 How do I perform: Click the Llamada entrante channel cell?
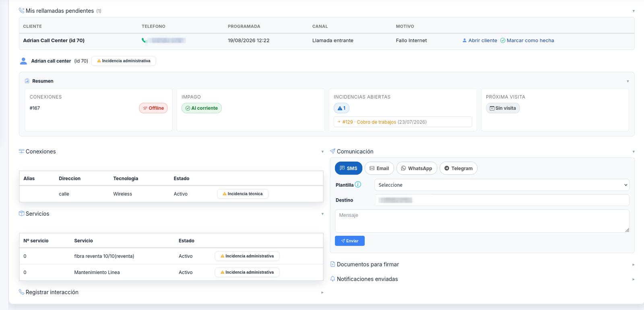[333, 40]
